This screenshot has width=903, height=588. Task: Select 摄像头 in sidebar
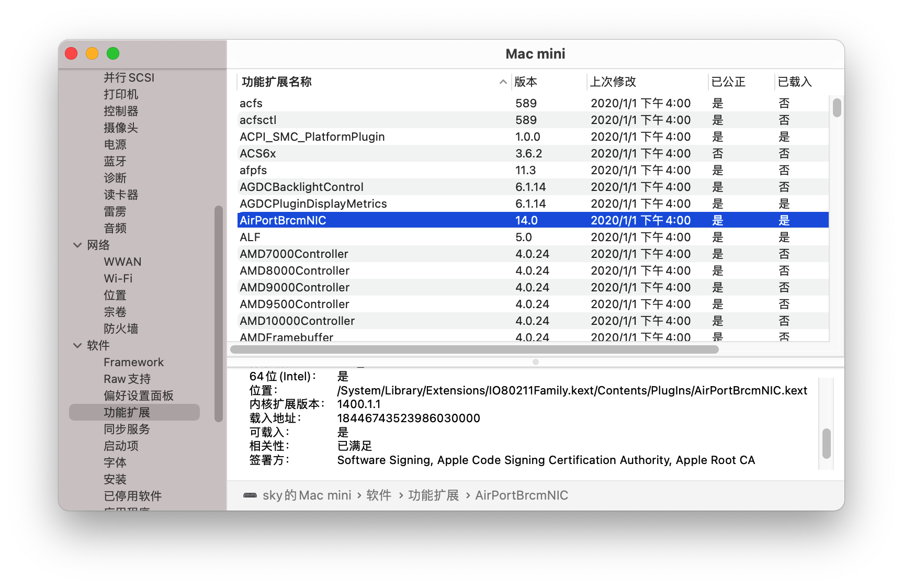coord(121,128)
